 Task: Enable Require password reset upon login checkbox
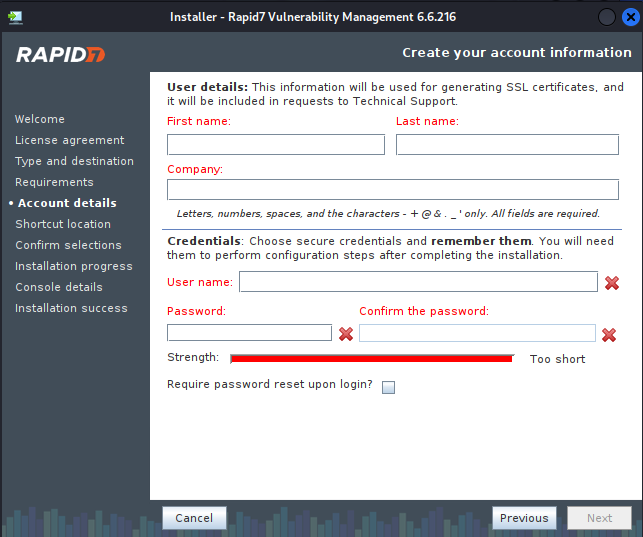388,387
